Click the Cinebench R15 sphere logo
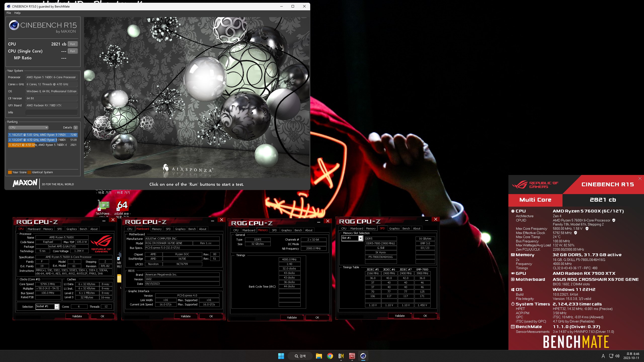The height and width of the screenshot is (362, 644). click(x=14, y=25)
